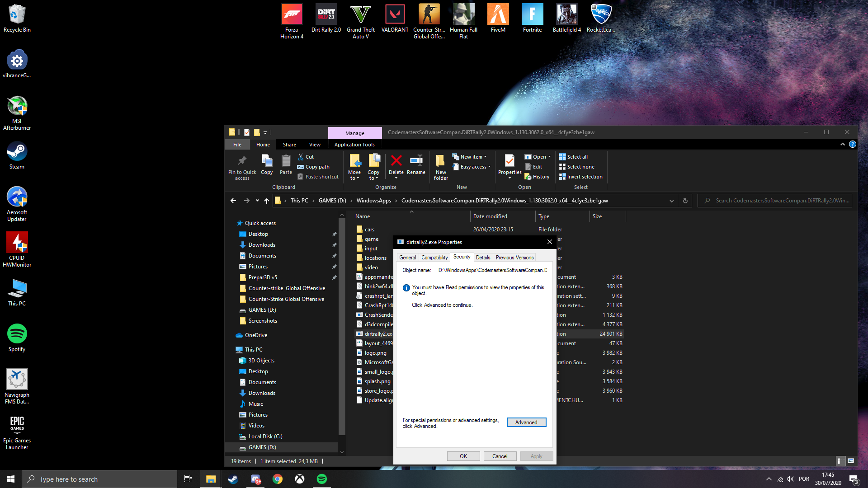Viewport: 868px width, 488px height.
Task: Click the History ribbon button
Action: 537,177
